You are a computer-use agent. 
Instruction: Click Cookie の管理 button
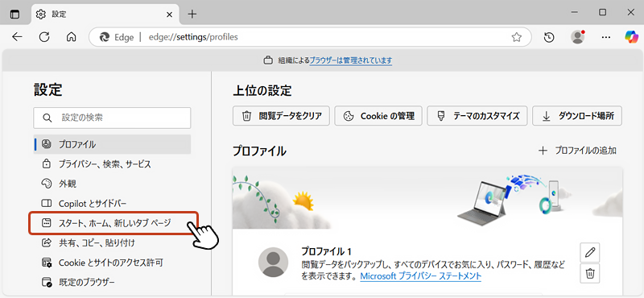coord(378,116)
